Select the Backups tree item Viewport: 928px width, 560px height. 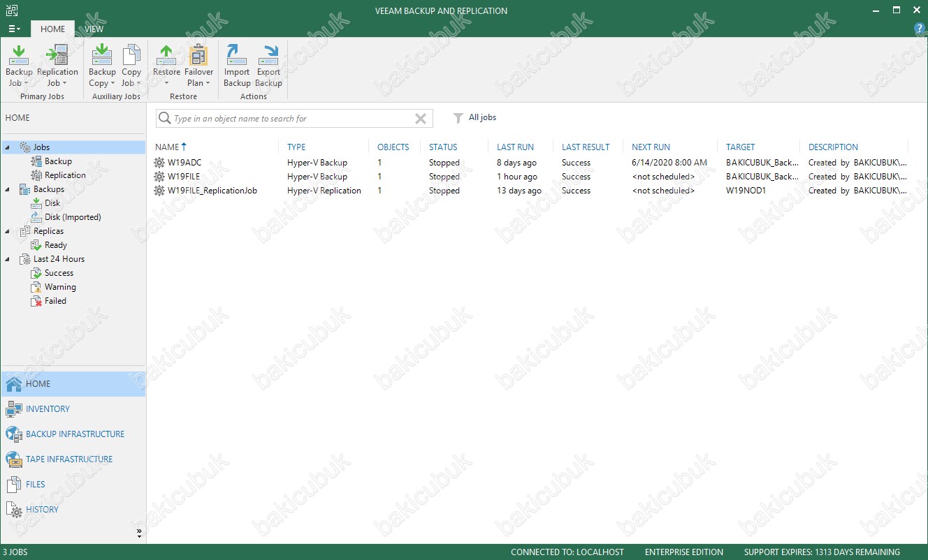click(x=48, y=189)
